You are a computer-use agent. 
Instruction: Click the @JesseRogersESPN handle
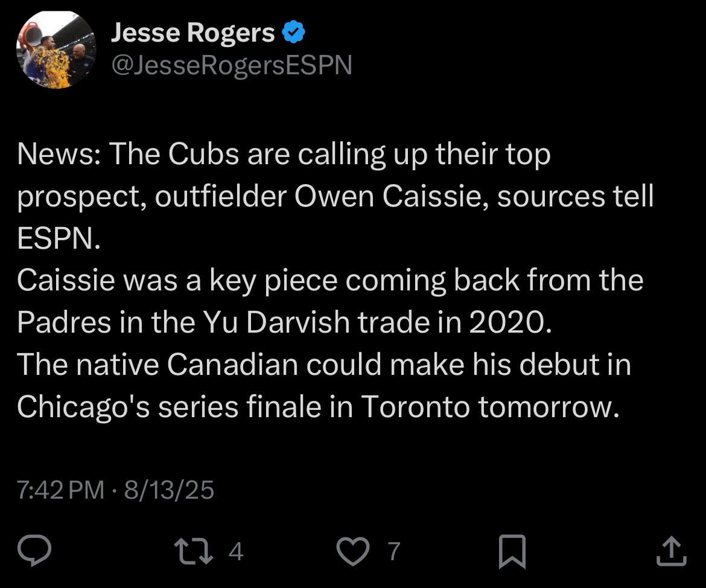[232, 64]
